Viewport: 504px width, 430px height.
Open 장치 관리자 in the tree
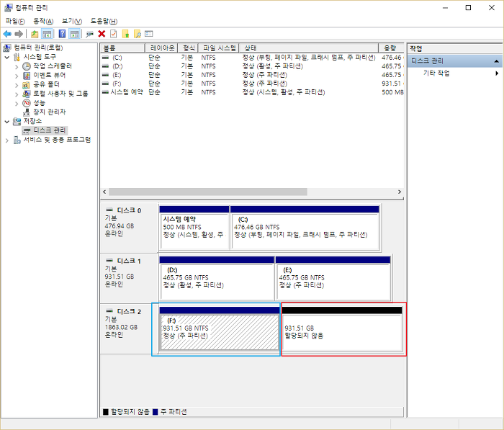point(50,112)
